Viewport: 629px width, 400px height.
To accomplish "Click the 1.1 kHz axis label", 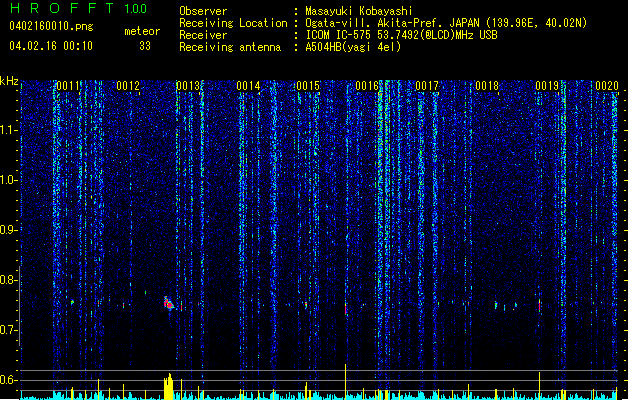I will (x=9, y=130).
